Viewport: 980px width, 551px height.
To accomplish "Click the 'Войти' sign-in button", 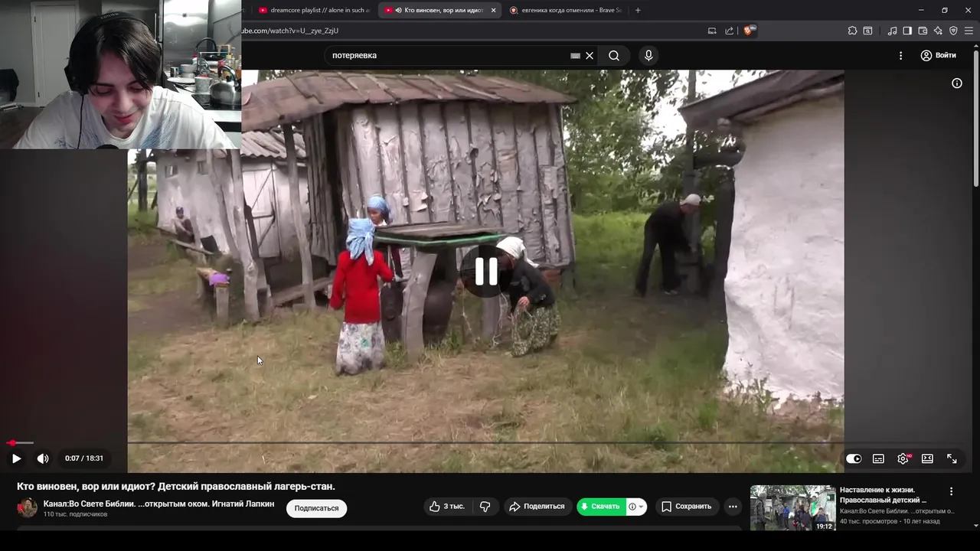I will coord(938,55).
